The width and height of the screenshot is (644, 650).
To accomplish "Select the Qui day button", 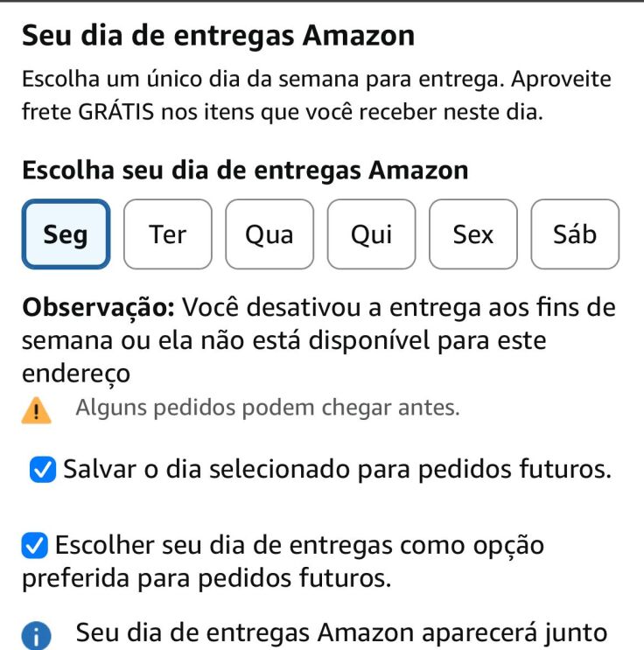I will point(371,234).
